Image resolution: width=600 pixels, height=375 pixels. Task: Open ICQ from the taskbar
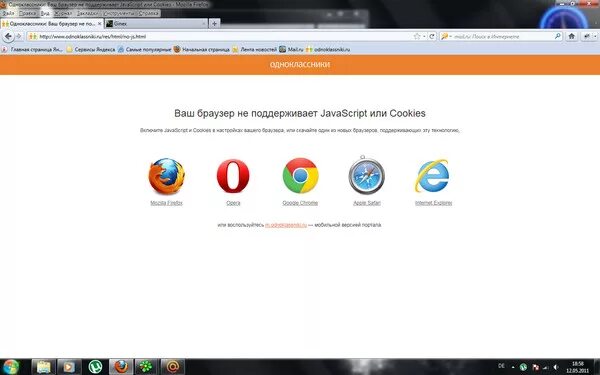[x=147, y=367]
